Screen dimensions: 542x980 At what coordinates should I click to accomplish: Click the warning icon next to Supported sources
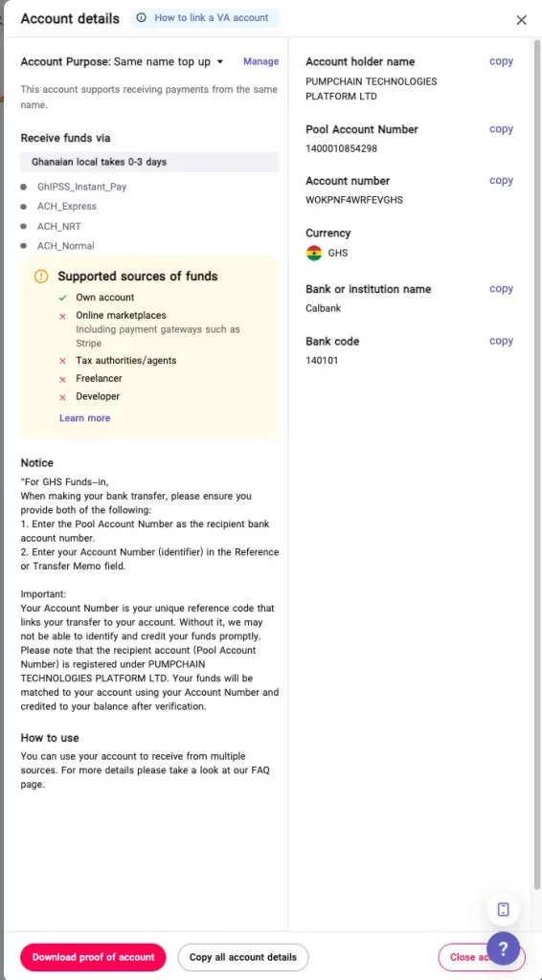point(41,277)
